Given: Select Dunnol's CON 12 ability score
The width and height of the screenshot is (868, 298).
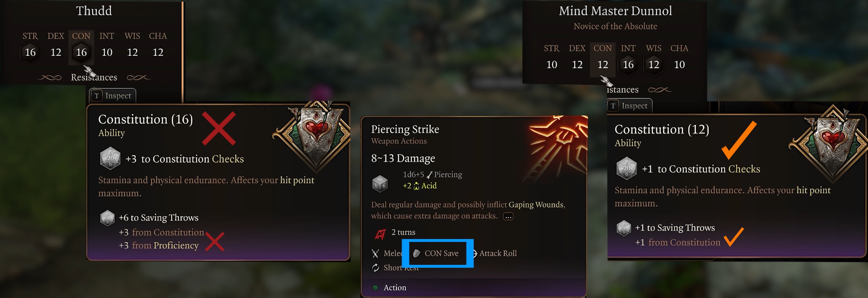Looking at the screenshot, I should point(602,64).
